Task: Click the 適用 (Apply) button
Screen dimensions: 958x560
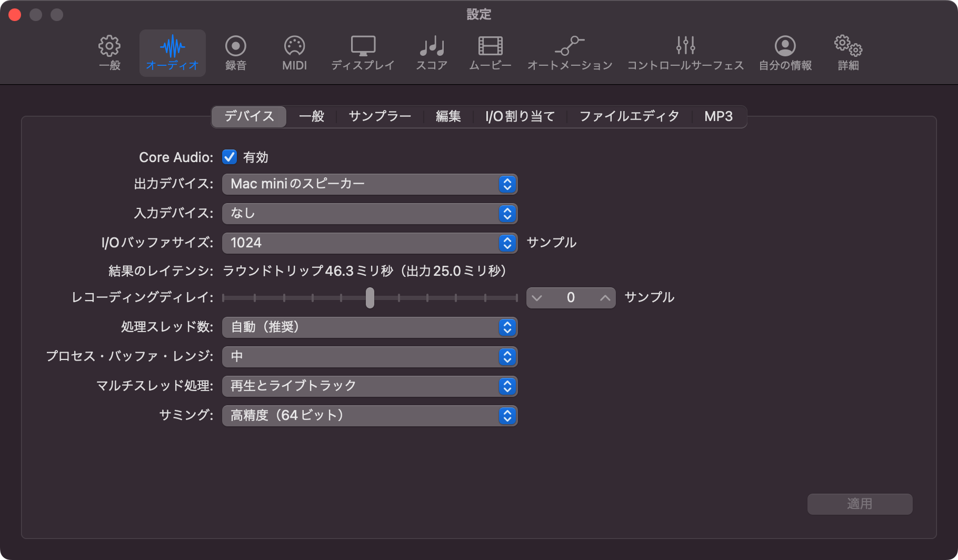Action: pos(860,504)
